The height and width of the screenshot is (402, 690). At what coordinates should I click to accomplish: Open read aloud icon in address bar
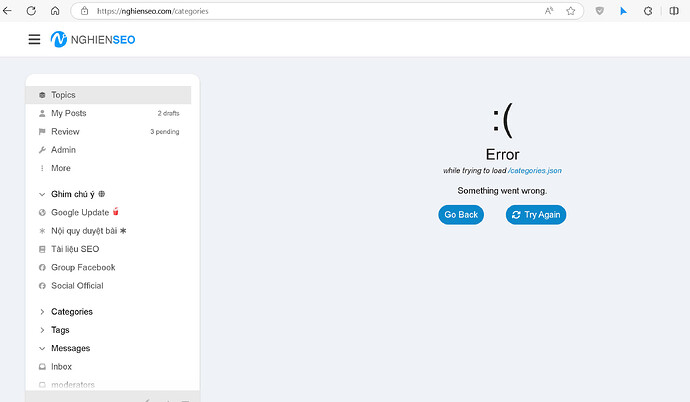pyautogui.click(x=549, y=11)
